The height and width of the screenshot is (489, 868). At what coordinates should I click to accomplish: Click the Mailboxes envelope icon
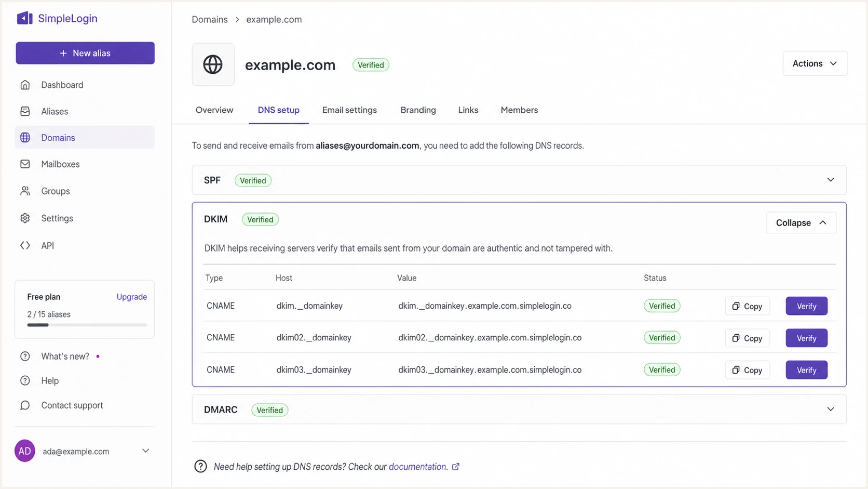(x=25, y=164)
